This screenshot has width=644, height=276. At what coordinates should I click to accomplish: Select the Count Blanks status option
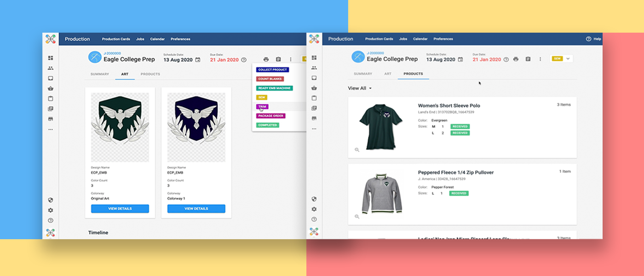point(270,79)
